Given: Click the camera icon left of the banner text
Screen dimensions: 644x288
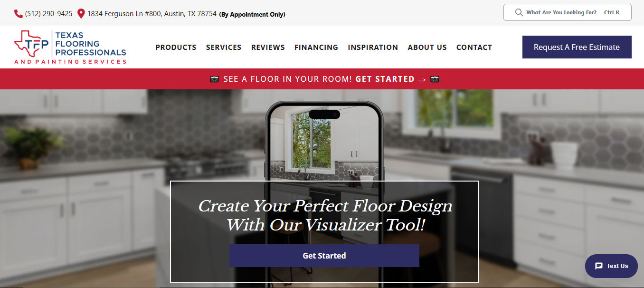Looking at the screenshot, I should click(215, 79).
